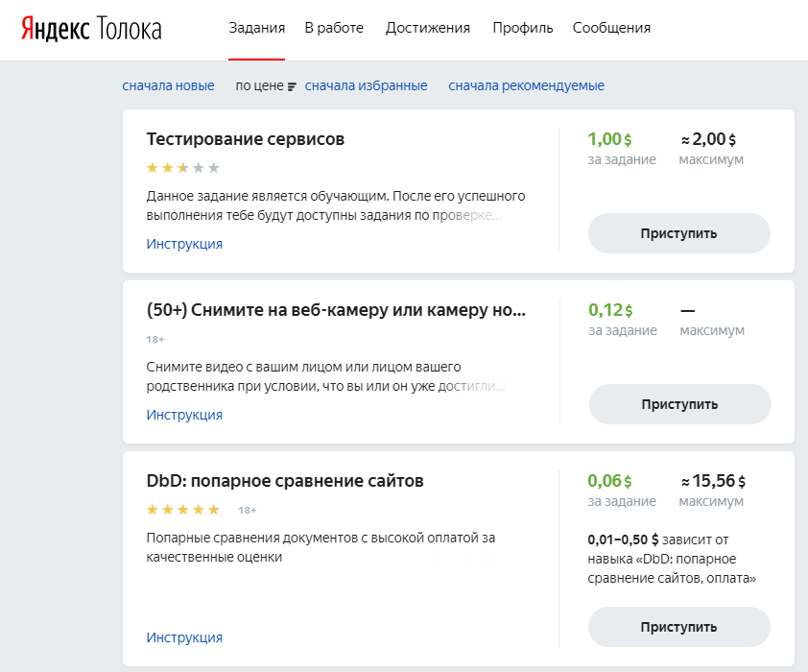Open the Достижения tab
The height and width of the screenshot is (672, 808).
pyautogui.click(x=428, y=28)
